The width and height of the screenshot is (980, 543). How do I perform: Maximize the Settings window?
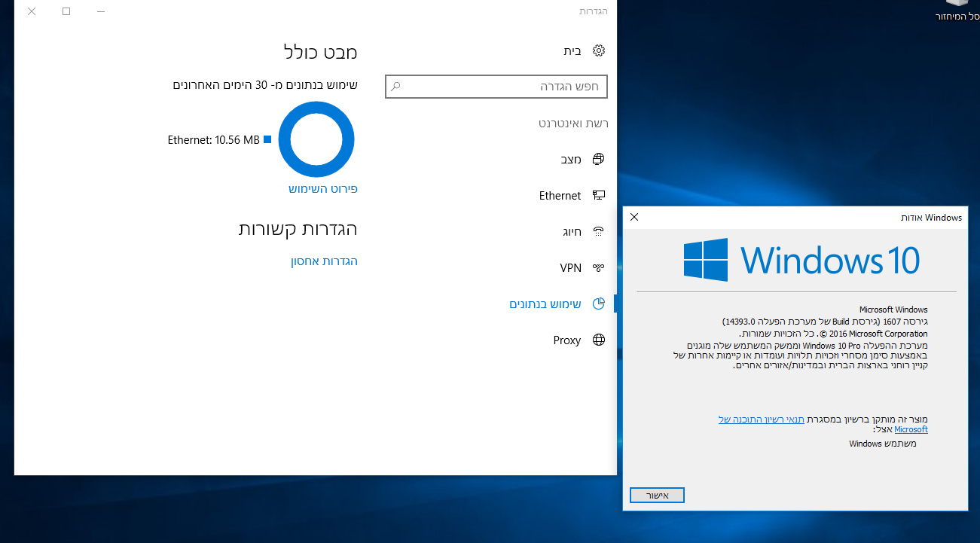coord(66,11)
